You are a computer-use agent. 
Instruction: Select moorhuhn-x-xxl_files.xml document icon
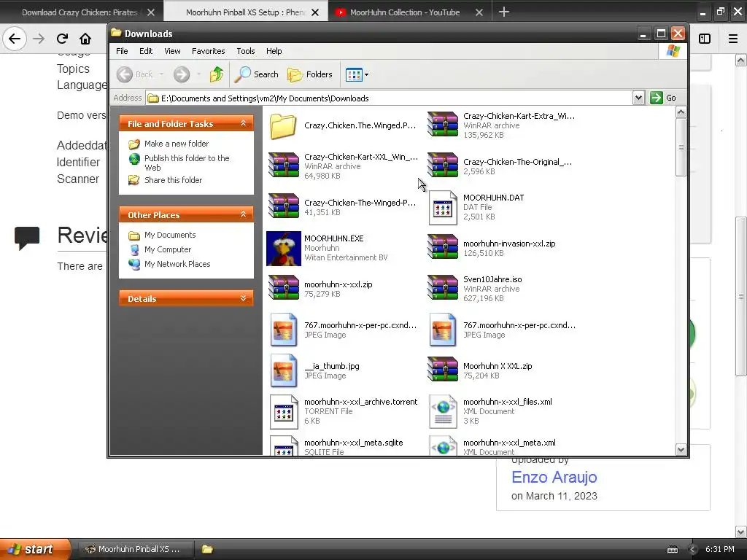point(443,412)
